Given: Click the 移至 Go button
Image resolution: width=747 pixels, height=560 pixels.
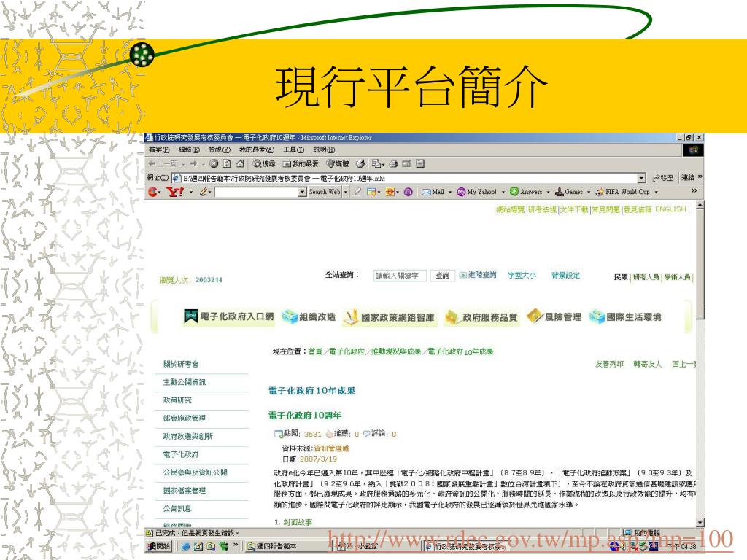Looking at the screenshot, I should [x=663, y=178].
